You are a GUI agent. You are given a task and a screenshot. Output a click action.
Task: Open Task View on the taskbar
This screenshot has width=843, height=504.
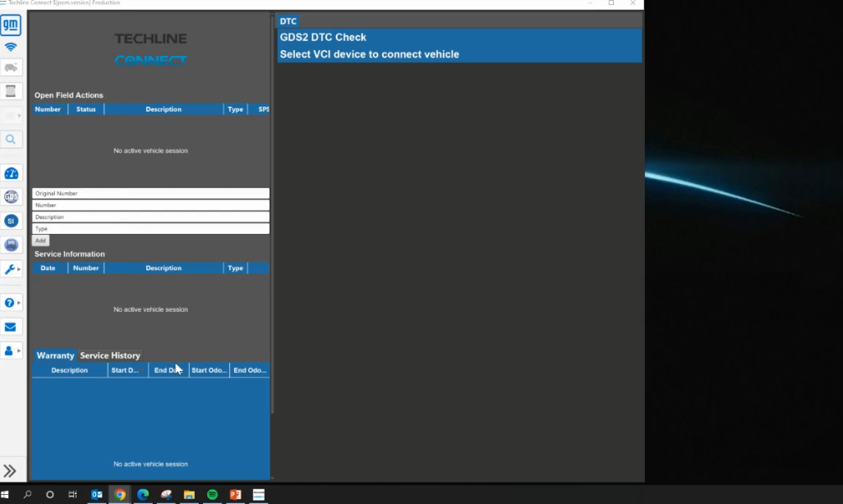[x=72, y=494]
